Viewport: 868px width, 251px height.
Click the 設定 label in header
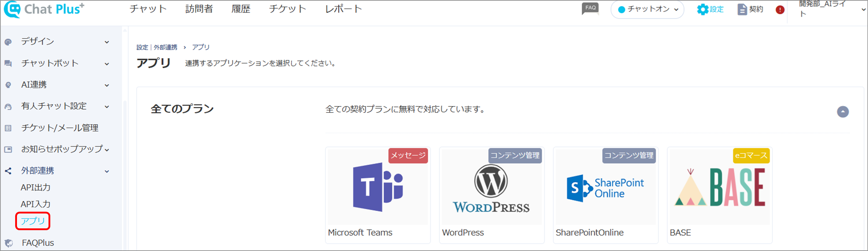click(x=717, y=9)
